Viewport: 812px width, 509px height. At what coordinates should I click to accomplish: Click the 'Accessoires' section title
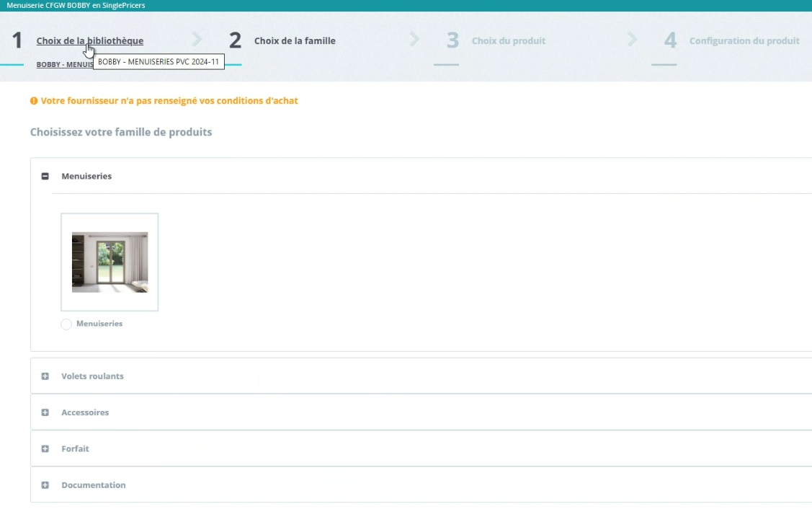(x=85, y=412)
